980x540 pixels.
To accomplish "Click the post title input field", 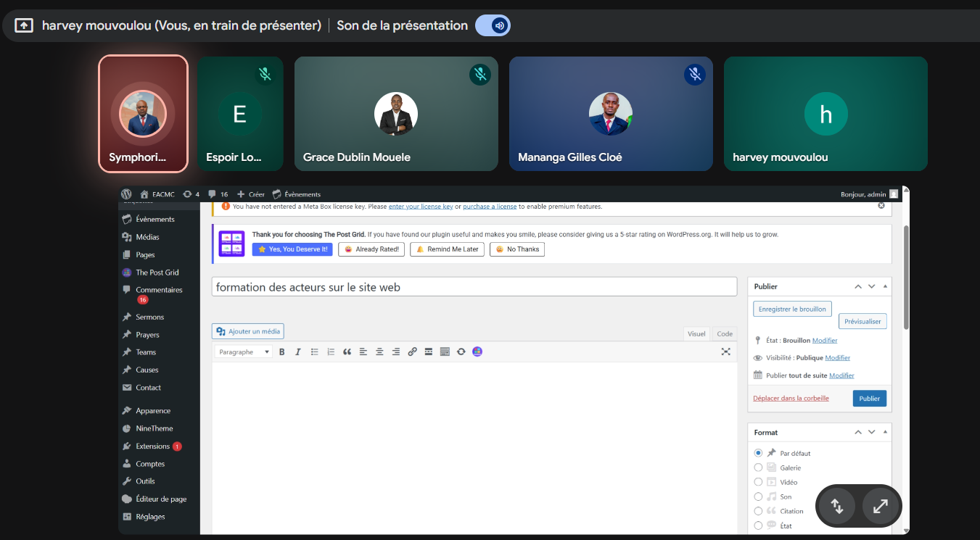I will (x=474, y=287).
